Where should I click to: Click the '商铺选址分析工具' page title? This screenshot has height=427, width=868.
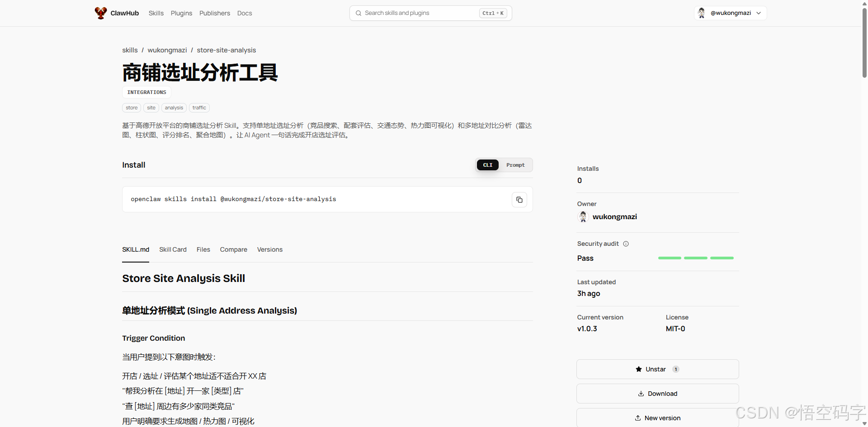(200, 72)
